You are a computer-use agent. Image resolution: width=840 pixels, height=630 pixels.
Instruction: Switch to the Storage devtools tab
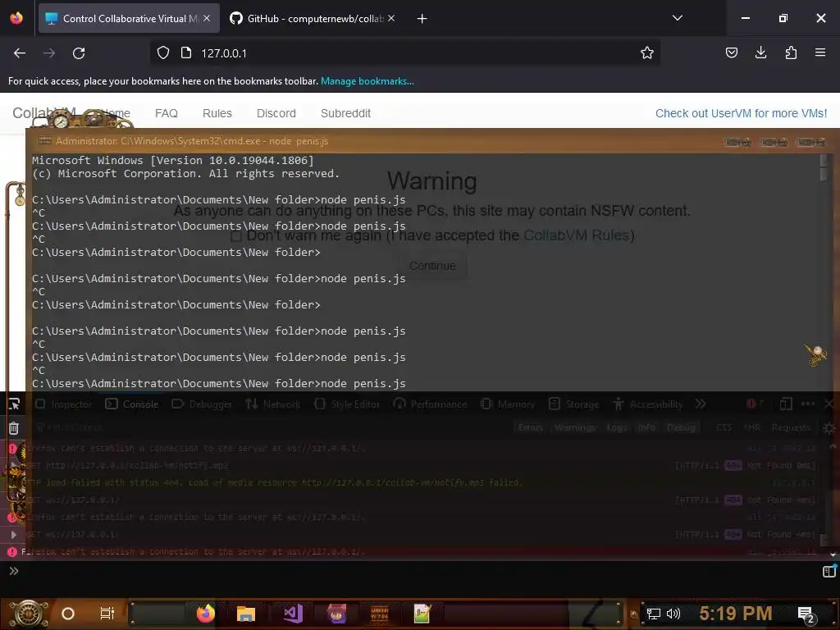pos(573,404)
